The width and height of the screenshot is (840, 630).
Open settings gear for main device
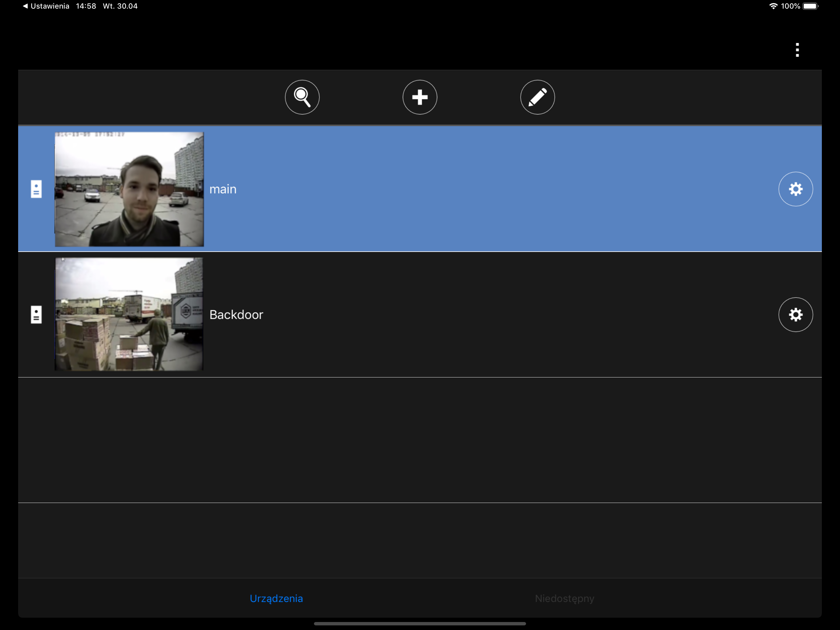tap(795, 189)
